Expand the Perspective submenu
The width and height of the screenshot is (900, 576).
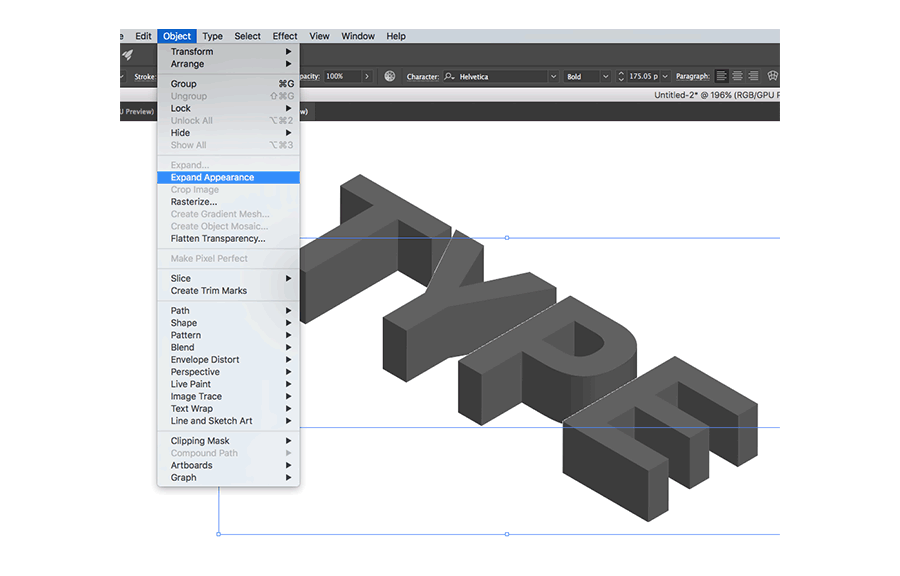tap(228, 372)
